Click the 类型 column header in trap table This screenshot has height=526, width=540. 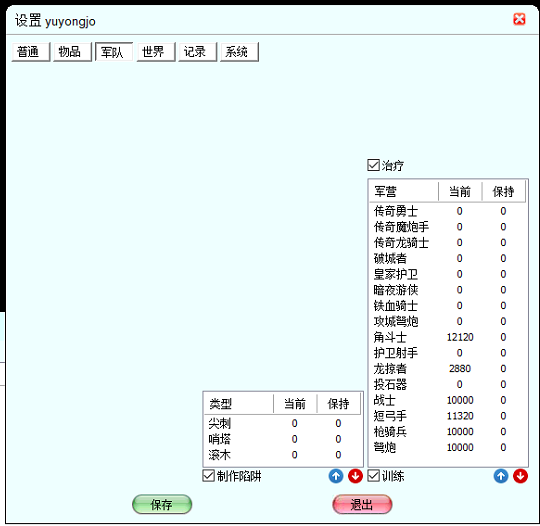coord(239,403)
